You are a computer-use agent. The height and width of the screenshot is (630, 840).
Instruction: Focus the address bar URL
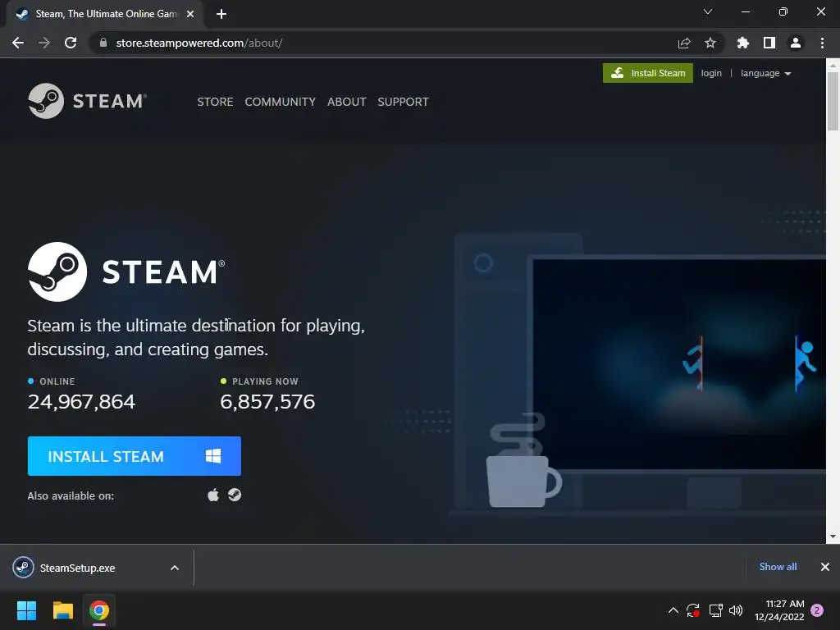pos(199,43)
